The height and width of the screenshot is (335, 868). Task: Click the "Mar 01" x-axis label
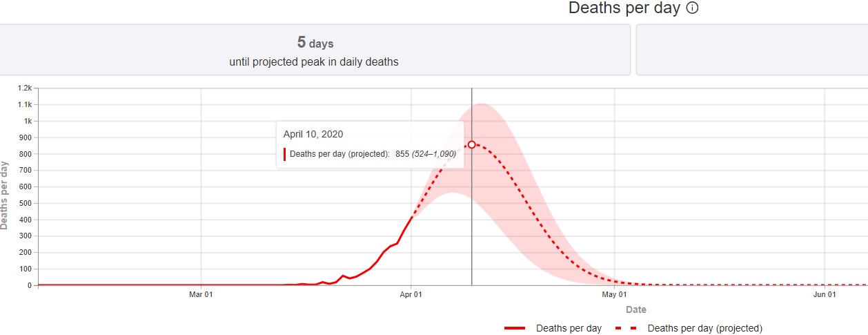tap(201, 295)
